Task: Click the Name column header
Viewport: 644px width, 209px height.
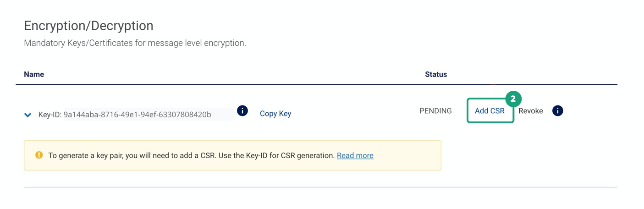Action: (34, 74)
